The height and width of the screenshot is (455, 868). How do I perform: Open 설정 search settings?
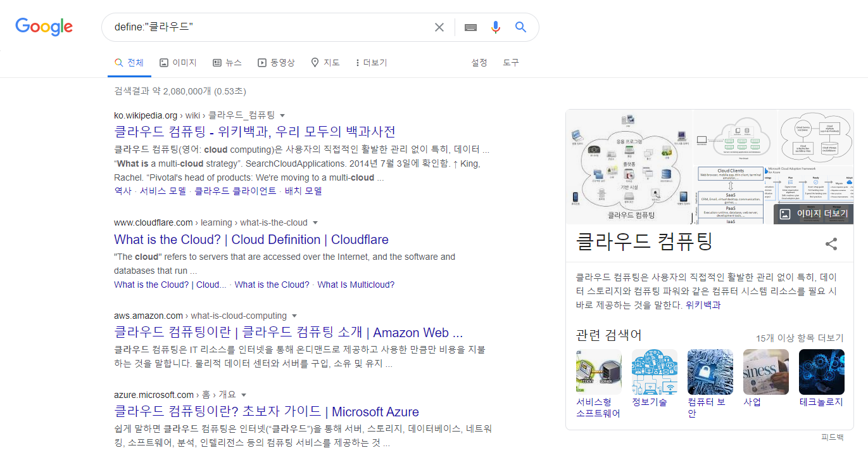[479, 63]
